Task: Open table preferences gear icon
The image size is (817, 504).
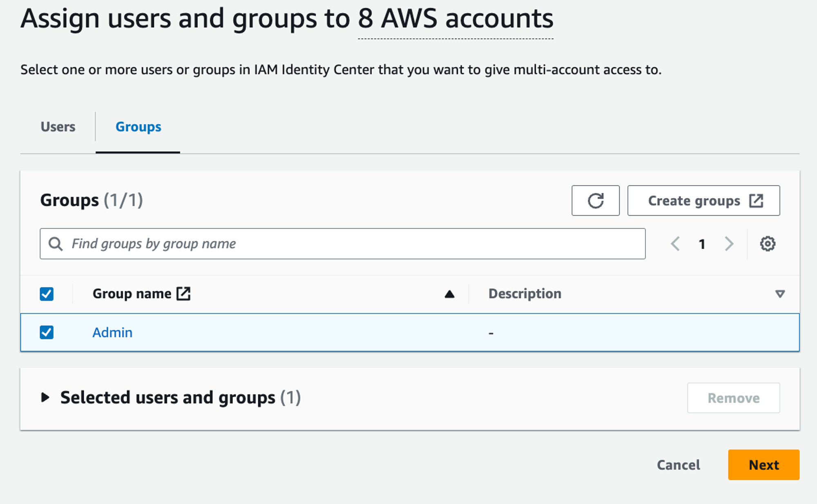Action: (767, 244)
